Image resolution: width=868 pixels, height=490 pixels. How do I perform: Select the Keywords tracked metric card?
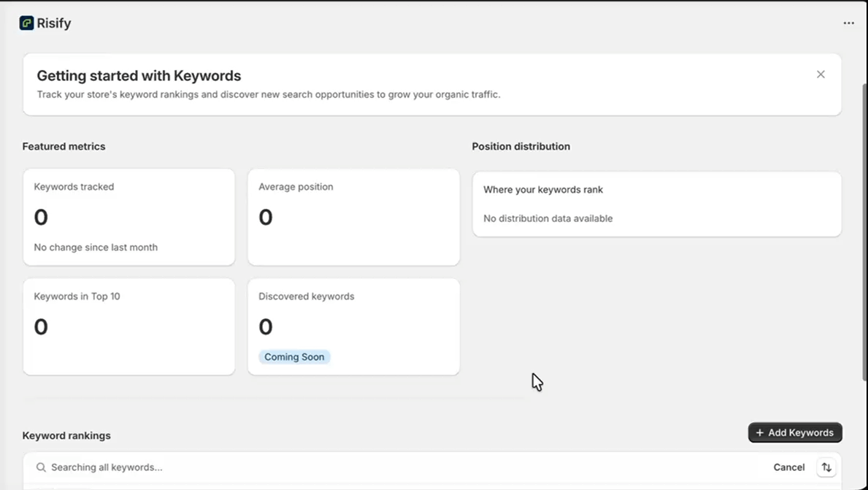[128, 217]
